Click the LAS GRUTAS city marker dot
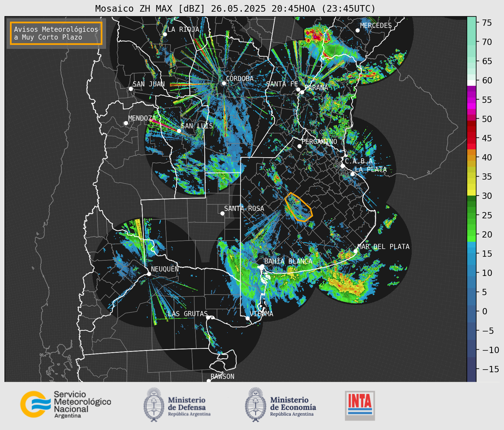Image resolution: width=504 pixels, height=430 pixels. tap(208, 318)
